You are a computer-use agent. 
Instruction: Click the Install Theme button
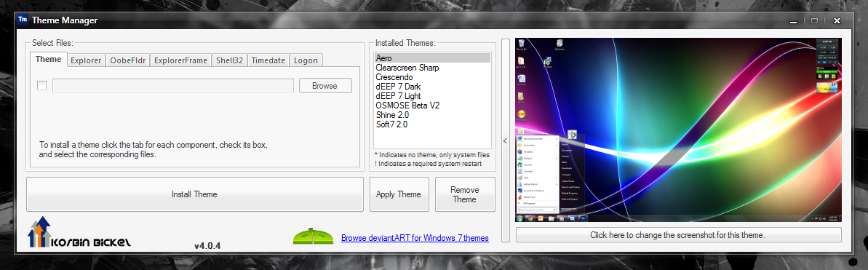pyautogui.click(x=194, y=194)
